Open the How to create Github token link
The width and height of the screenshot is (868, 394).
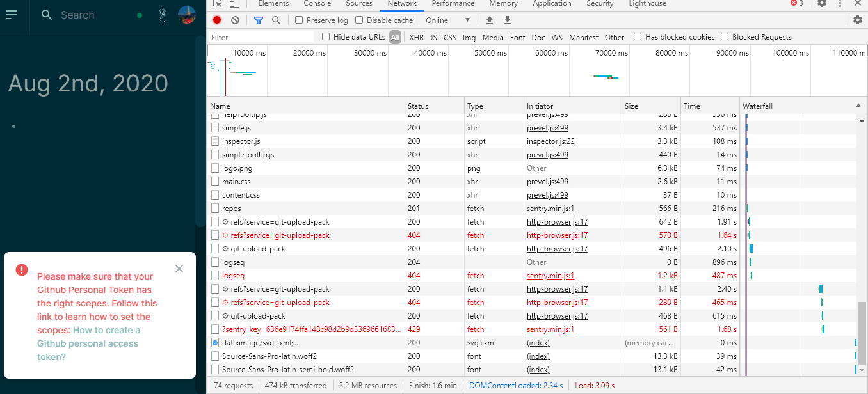coord(88,343)
